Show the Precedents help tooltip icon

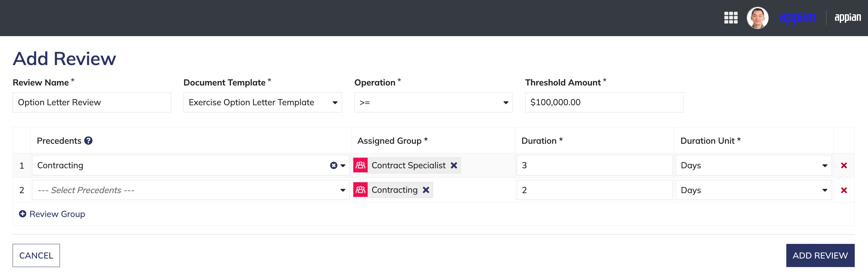pos(89,141)
